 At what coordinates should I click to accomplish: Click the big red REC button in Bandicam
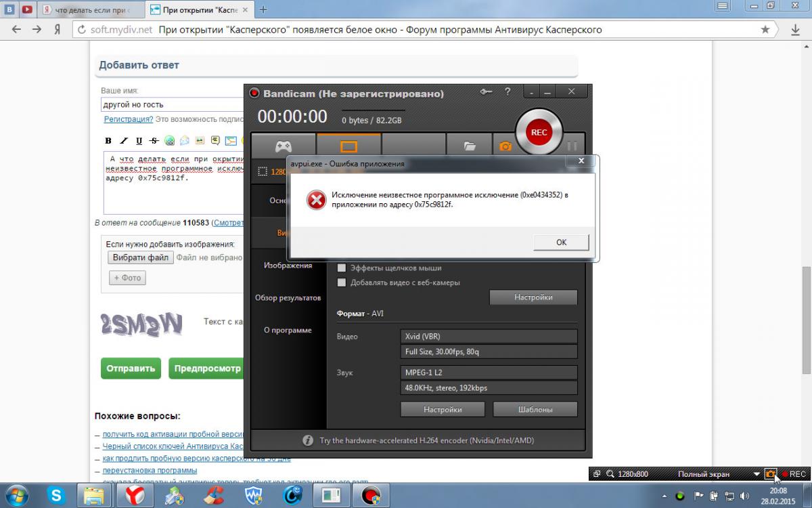tap(539, 133)
